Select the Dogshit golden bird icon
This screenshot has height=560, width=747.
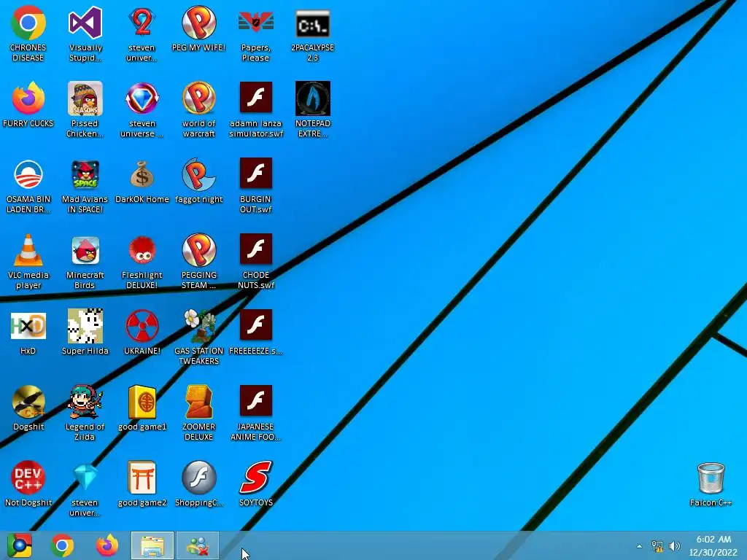[x=28, y=402]
